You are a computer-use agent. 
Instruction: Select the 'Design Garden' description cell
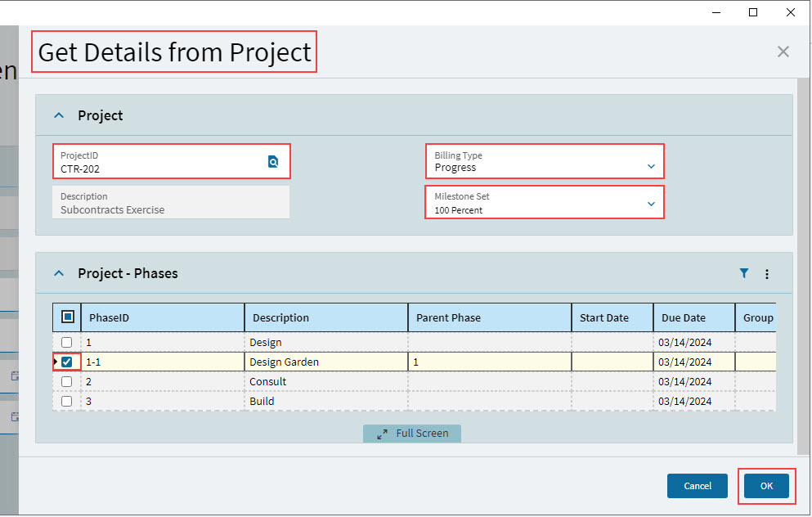coord(326,362)
